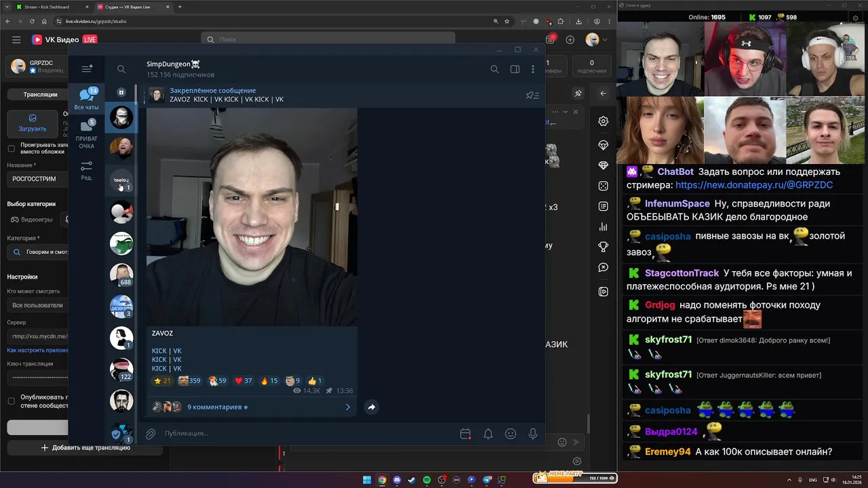The image size is (868, 488).
Task: Show hidden system tray icons chevron
Action: pyautogui.click(x=789, y=479)
